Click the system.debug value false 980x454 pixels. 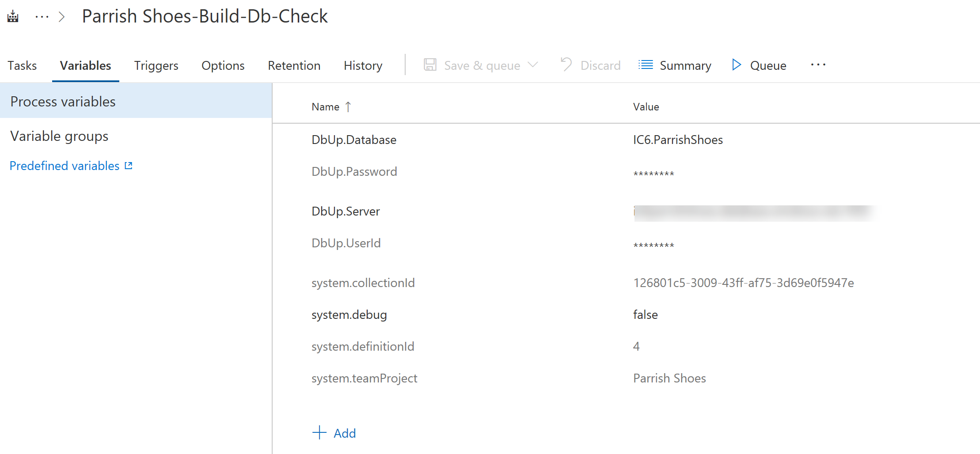[645, 315]
